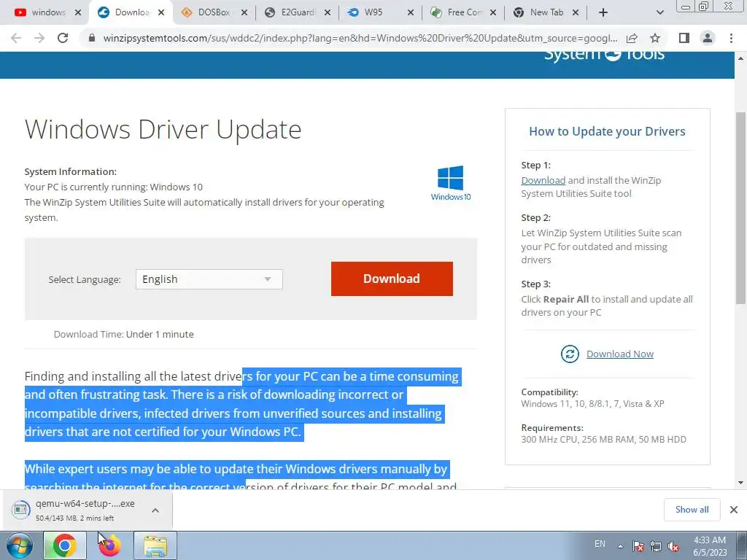This screenshot has height=560, width=747.
Task: Open the network tray icon
Action: point(656,546)
